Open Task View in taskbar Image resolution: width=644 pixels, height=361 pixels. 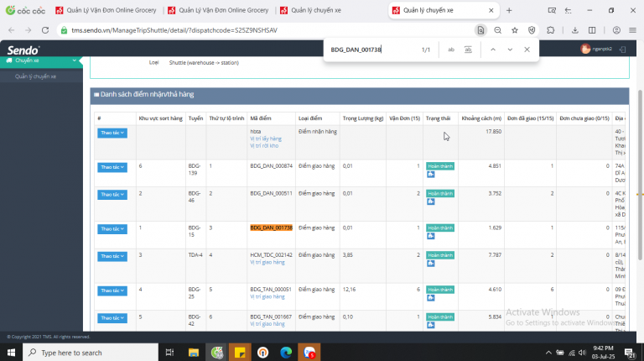169,353
